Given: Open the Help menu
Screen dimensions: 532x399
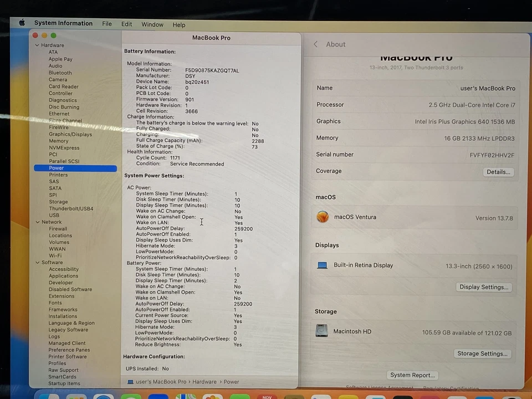Looking at the screenshot, I should pos(179,24).
